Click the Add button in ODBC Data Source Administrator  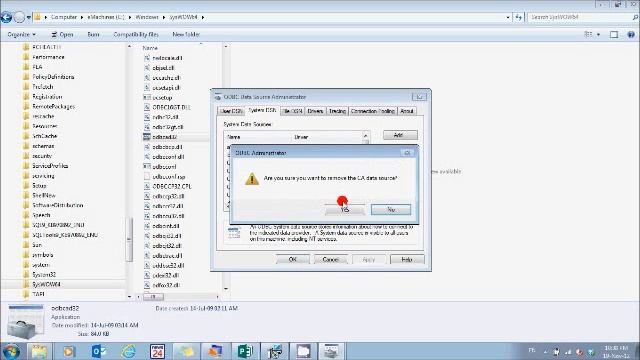coord(400,135)
